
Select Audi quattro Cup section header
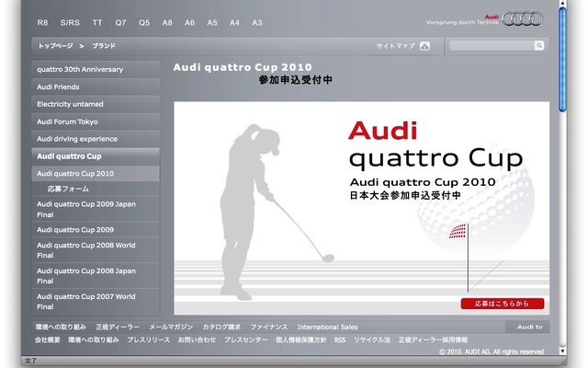pos(96,156)
